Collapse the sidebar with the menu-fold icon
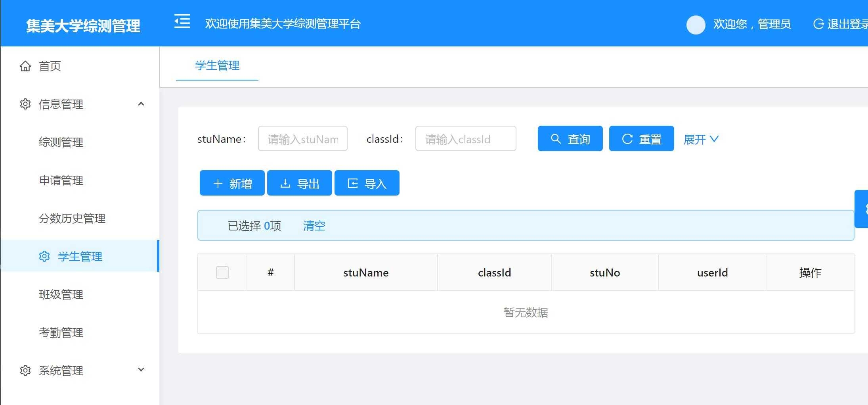Screen dimensions: 868x405 182,21
